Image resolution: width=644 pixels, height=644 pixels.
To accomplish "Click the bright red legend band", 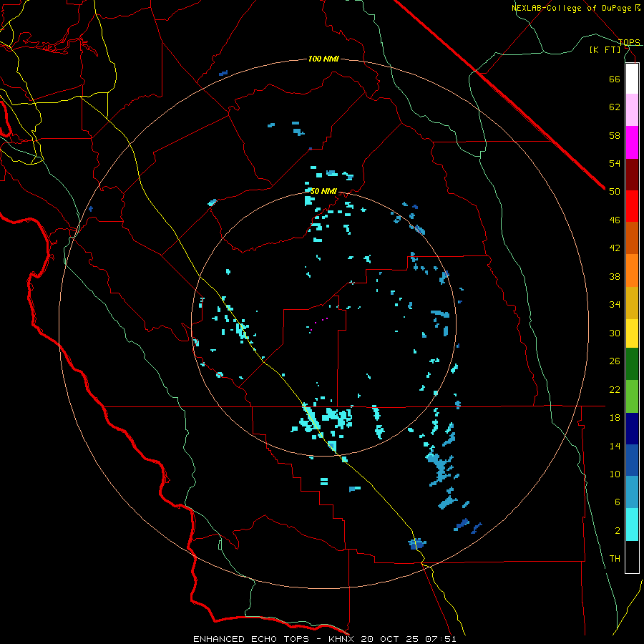I will [x=632, y=207].
